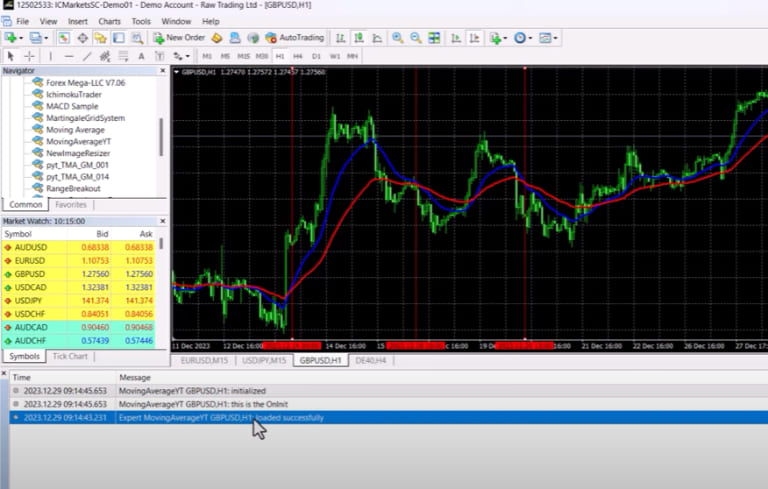
Task: Open the new chart dropdown arrow
Action: [21, 37]
